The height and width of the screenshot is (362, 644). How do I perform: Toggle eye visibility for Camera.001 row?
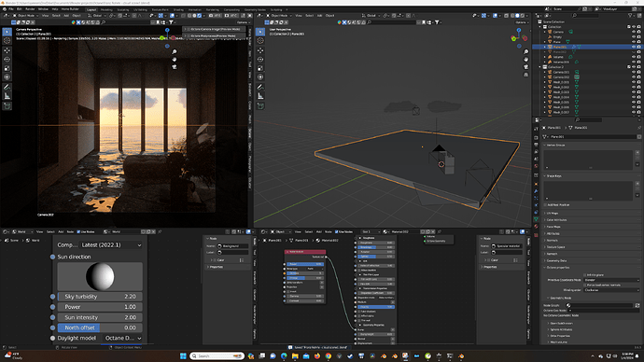(x=634, y=72)
